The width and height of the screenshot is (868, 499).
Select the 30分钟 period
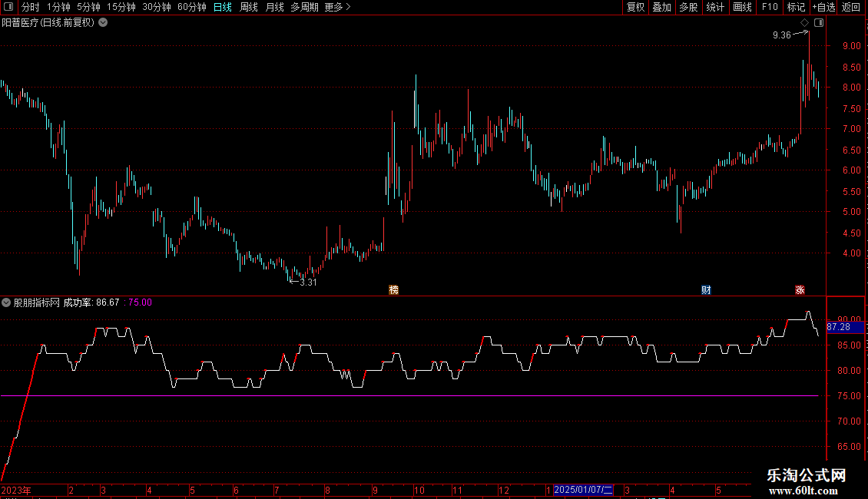(x=157, y=7)
